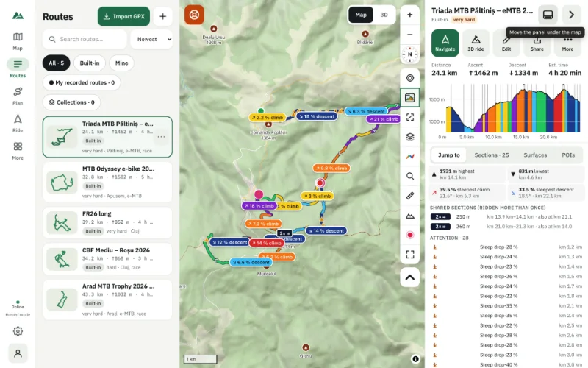Move the panel under the map
Screen dimensions: 588x368
pos(548,15)
